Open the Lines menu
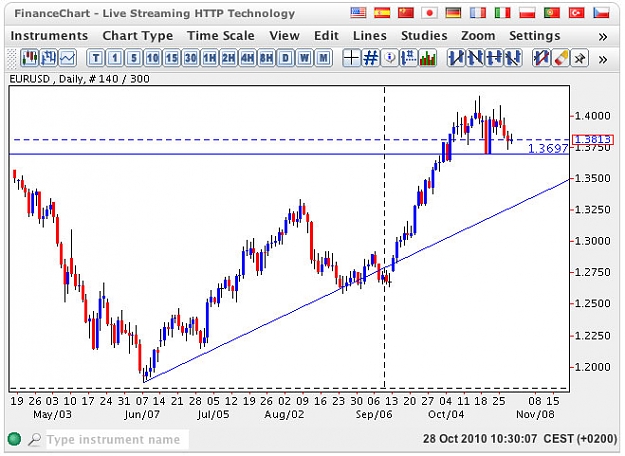The height and width of the screenshot is (456, 625). coord(369,36)
